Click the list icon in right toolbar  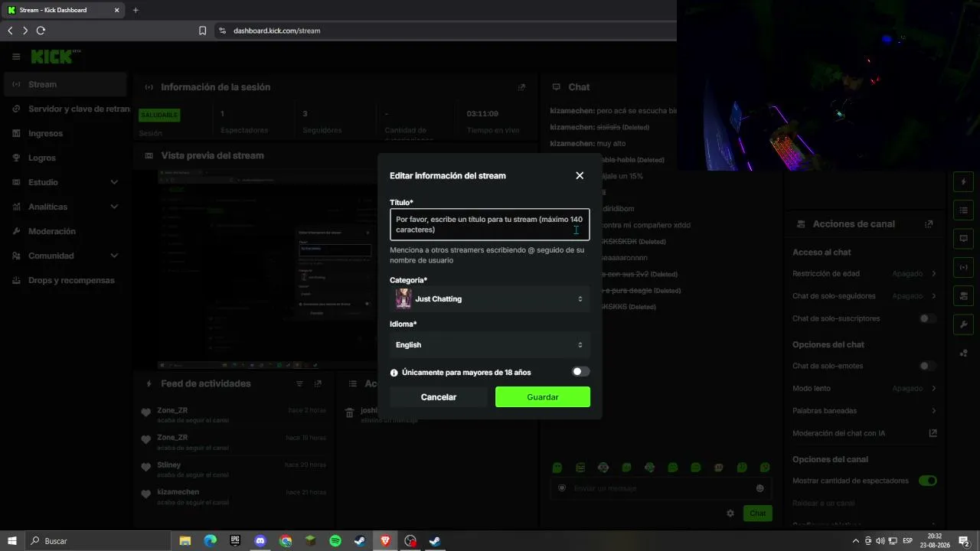963,210
